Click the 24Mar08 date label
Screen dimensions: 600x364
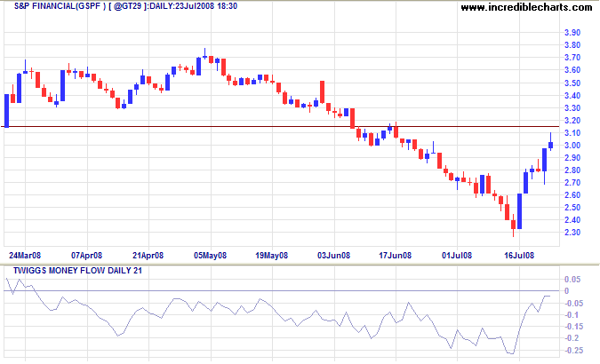(25, 256)
